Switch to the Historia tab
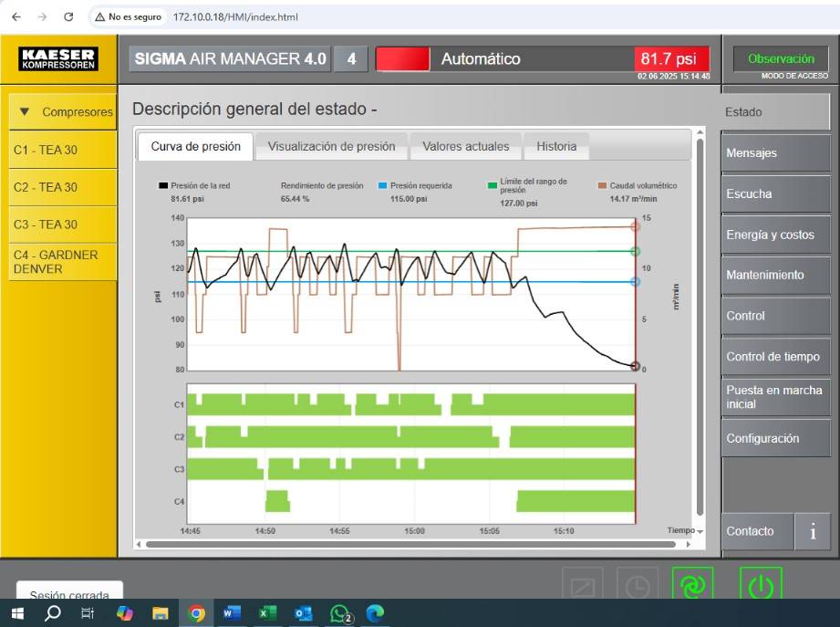 [x=556, y=146]
